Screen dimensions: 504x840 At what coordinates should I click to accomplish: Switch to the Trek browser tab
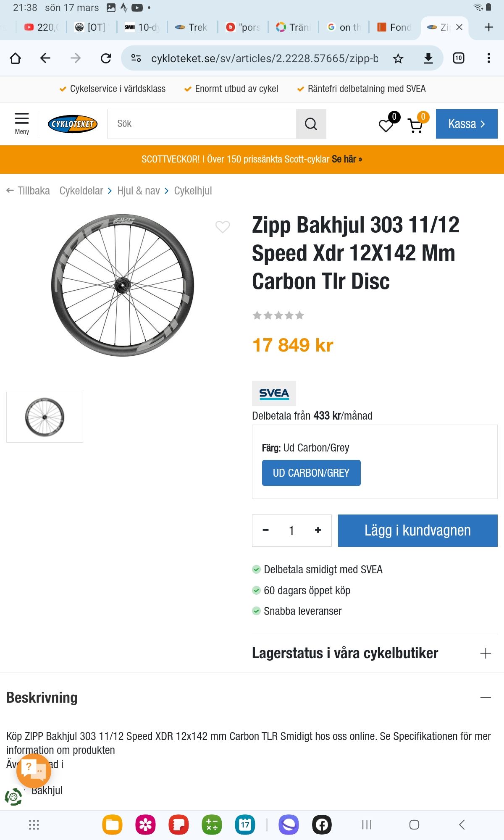pyautogui.click(x=192, y=27)
